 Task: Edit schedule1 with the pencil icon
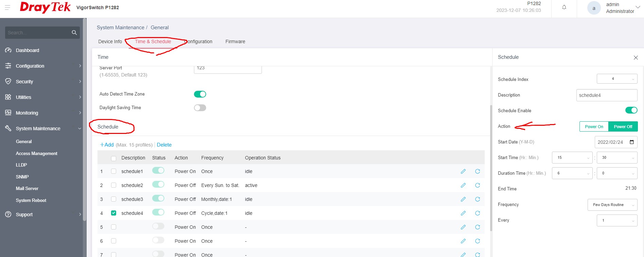click(463, 171)
